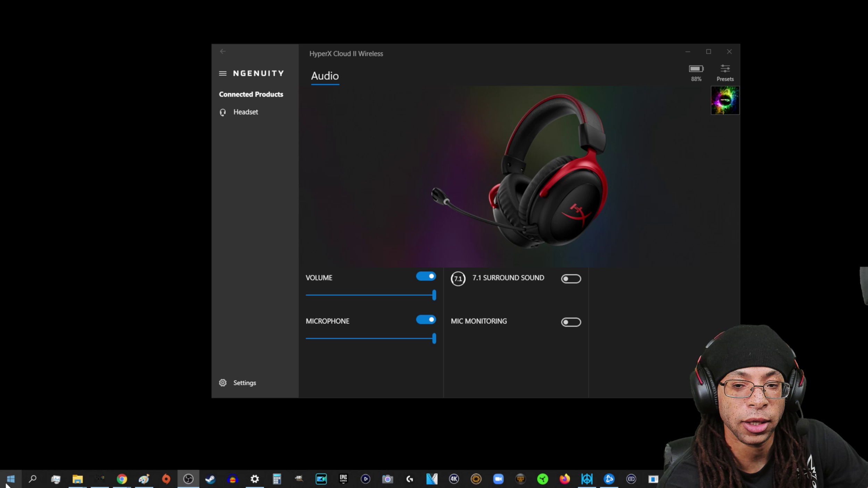Select Headset under Connected Products
Viewport: 868px width, 488px height.
click(x=245, y=112)
